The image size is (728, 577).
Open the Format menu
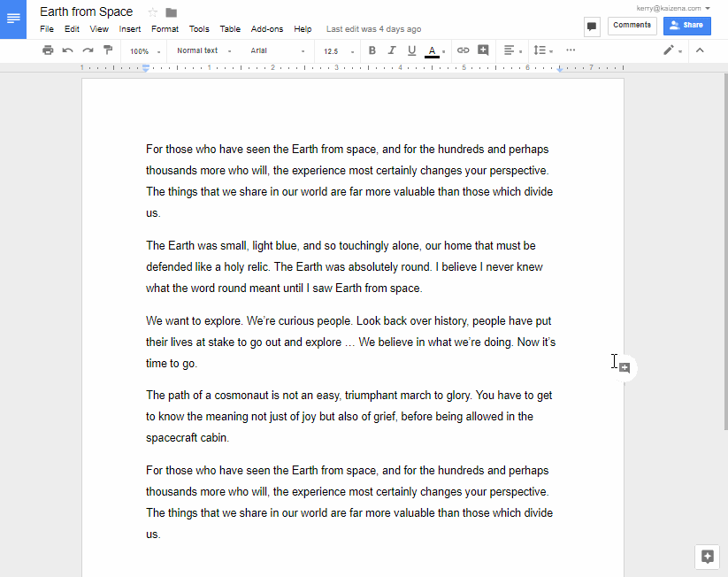[x=165, y=29]
